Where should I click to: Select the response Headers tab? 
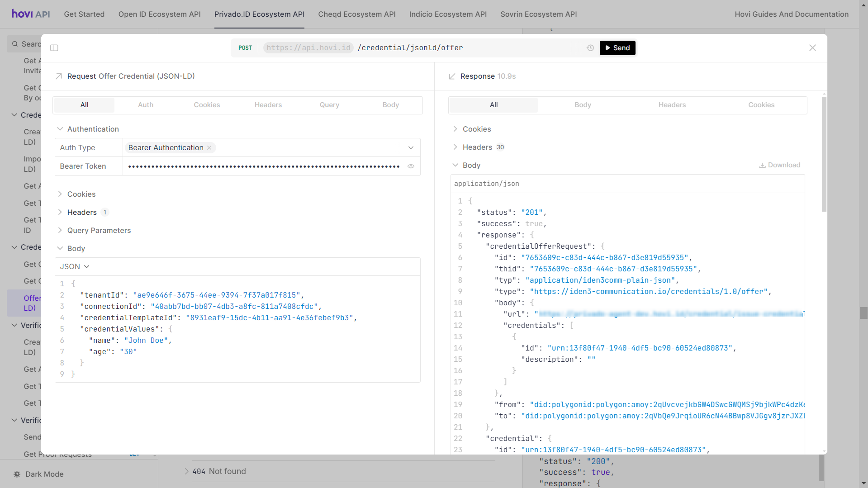point(672,105)
